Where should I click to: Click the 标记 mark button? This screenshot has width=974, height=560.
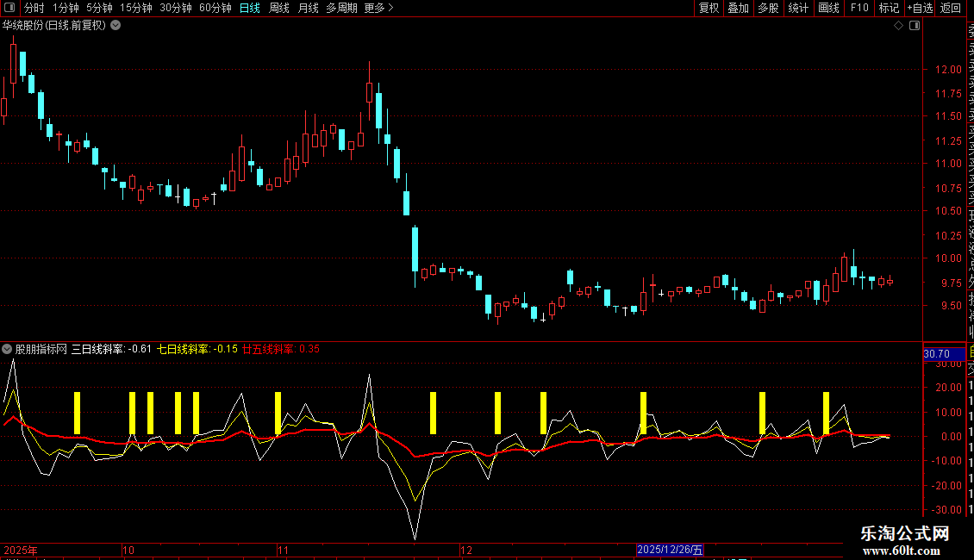coord(889,8)
